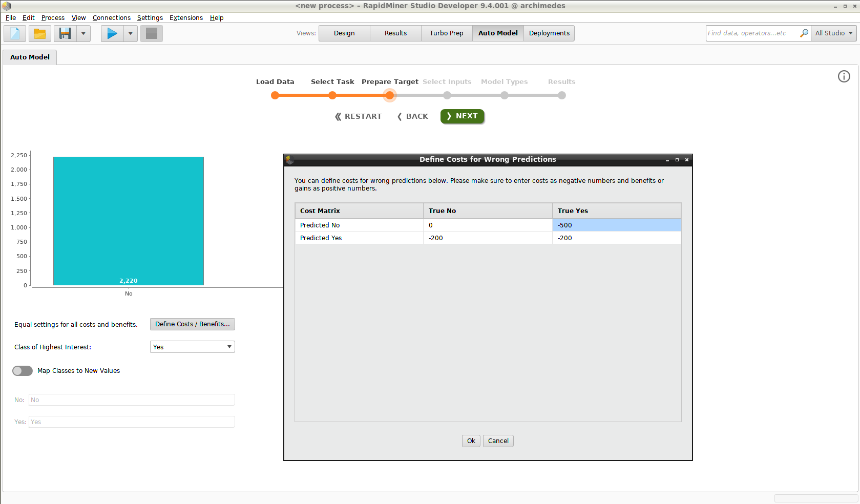Open the View menu
Viewport: 860px width, 504px height.
click(x=78, y=17)
